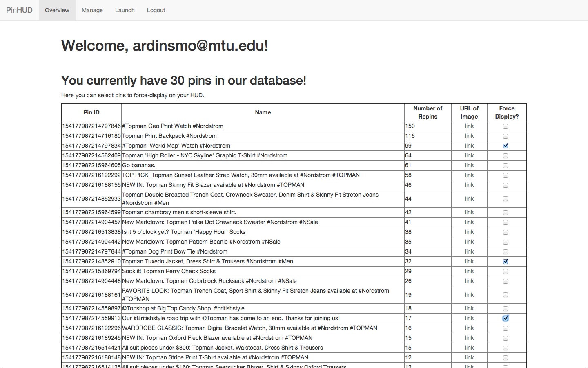The height and width of the screenshot is (368, 588).
Task: Open image link for Tuxedo Jacket pin
Action: point(469,261)
